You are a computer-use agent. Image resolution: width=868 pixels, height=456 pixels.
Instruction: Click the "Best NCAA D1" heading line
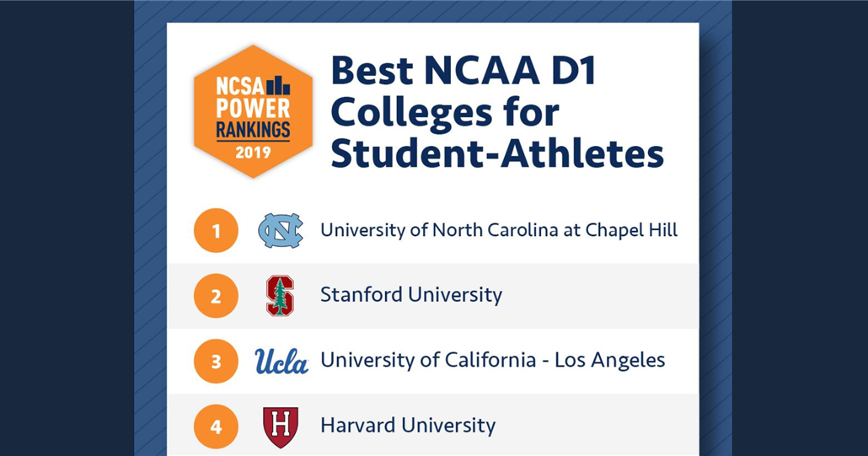[463, 72]
